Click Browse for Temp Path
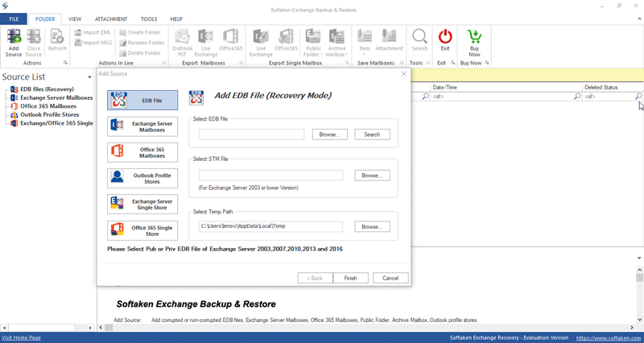644x343 pixels. click(372, 226)
